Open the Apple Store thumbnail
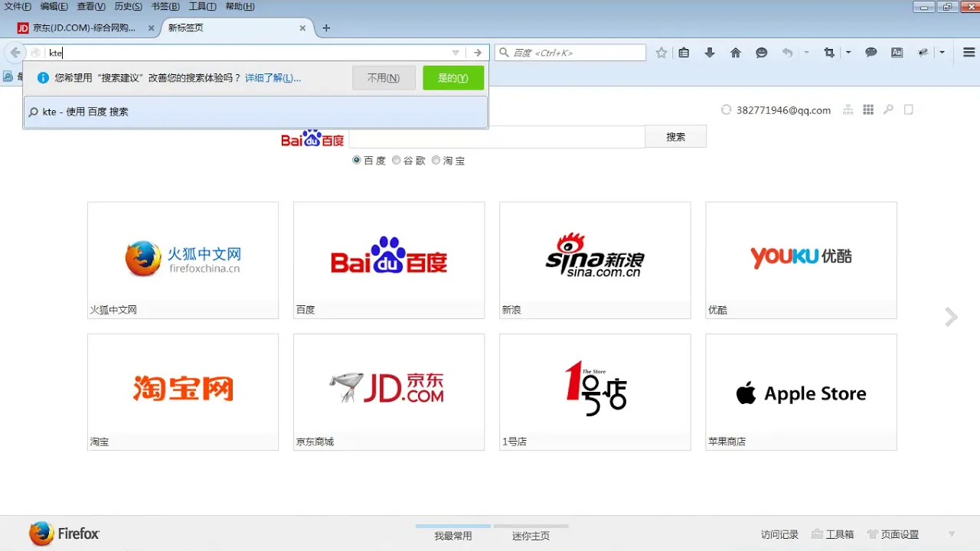This screenshot has width=980, height=551. click(801, 392)
